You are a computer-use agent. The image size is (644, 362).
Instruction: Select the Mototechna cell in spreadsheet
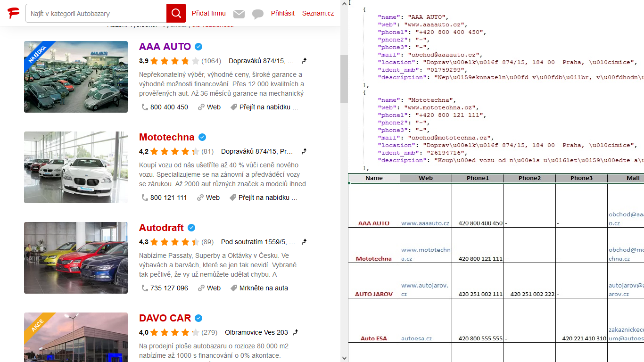374,246
